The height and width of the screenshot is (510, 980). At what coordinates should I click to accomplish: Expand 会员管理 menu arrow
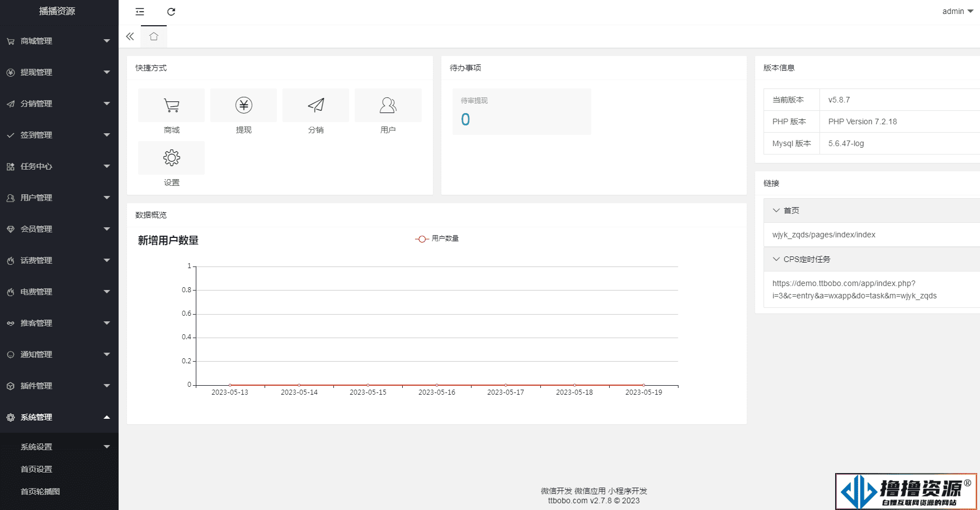coord(107,229)
